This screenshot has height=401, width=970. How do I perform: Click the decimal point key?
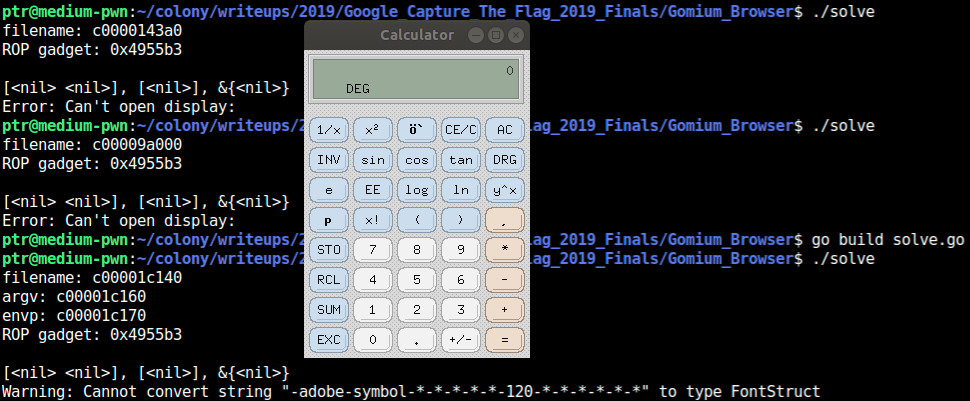(x=416, y=340)
